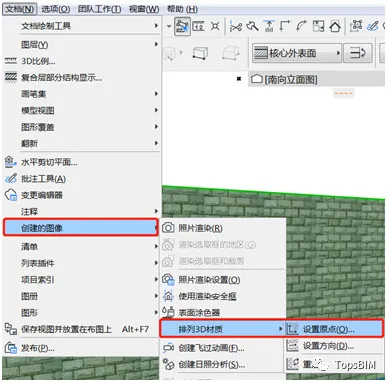Select the highlighted 创建的图像 menu item

pyautogui.click(x=81, y=228)
